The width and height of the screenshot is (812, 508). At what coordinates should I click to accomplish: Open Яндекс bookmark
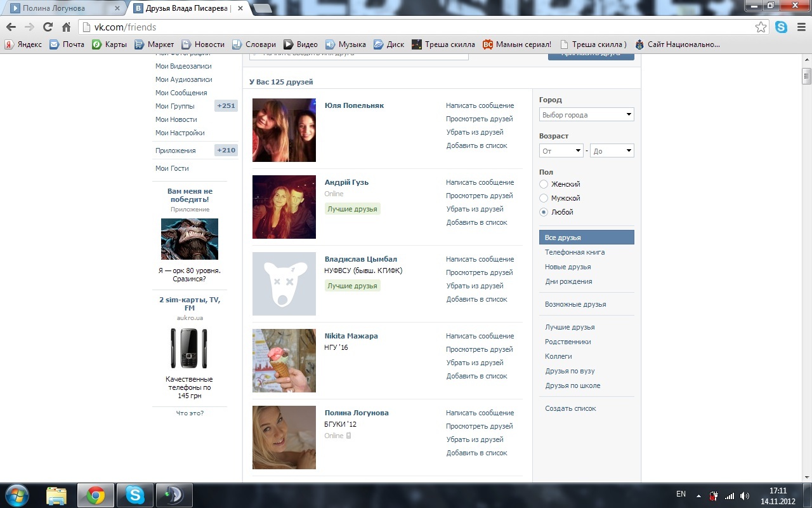click(23, 44)
